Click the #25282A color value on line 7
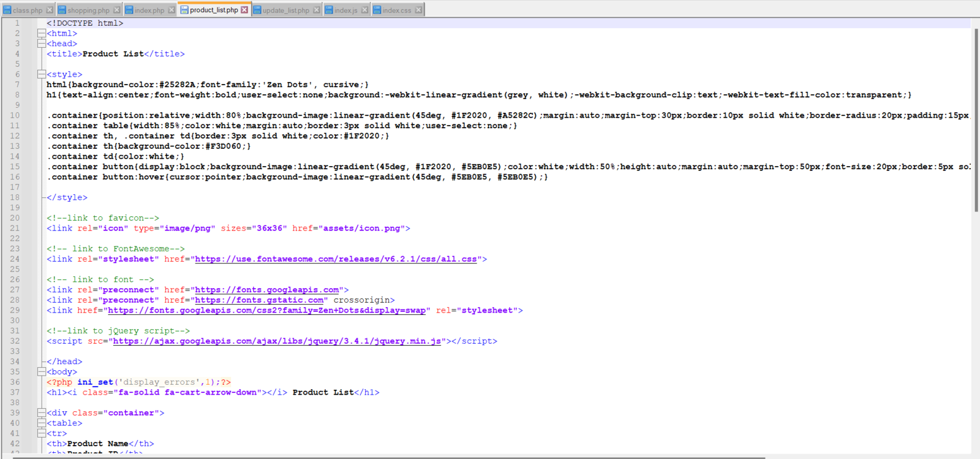980x459 pixels. 178,85
